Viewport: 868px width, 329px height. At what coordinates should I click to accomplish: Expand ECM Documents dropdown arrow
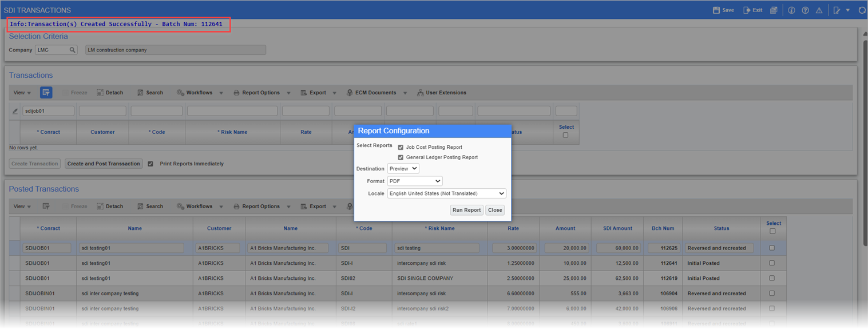coord(405,93)
